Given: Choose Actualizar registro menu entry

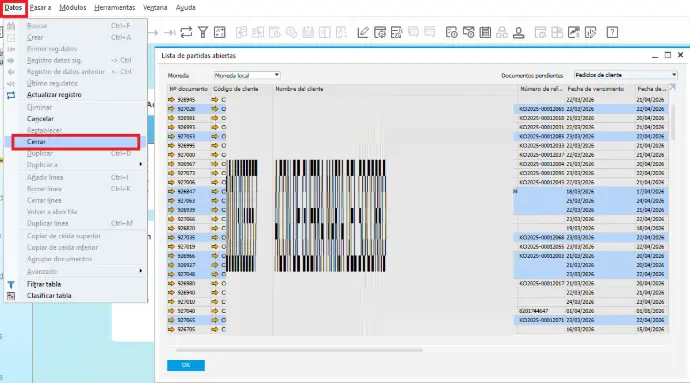Looking at the screenshot, I should click(54, 95).
